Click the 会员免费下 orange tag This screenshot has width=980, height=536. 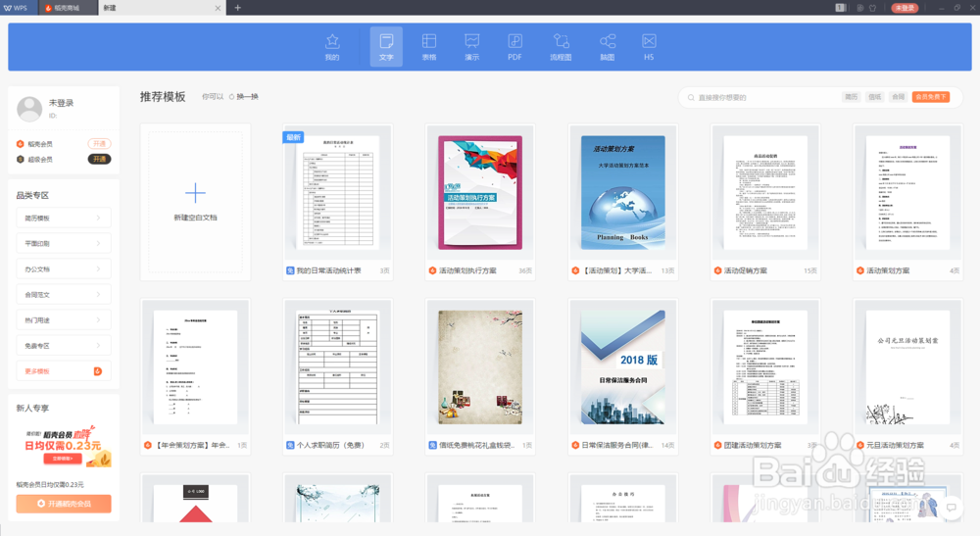(931, 97)
